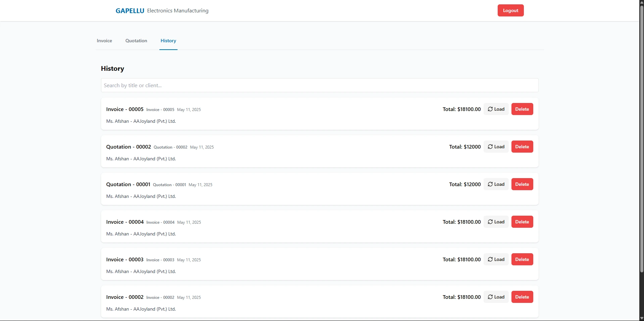Select the History tab
The image size is (644, 321).
click(168, 41)
